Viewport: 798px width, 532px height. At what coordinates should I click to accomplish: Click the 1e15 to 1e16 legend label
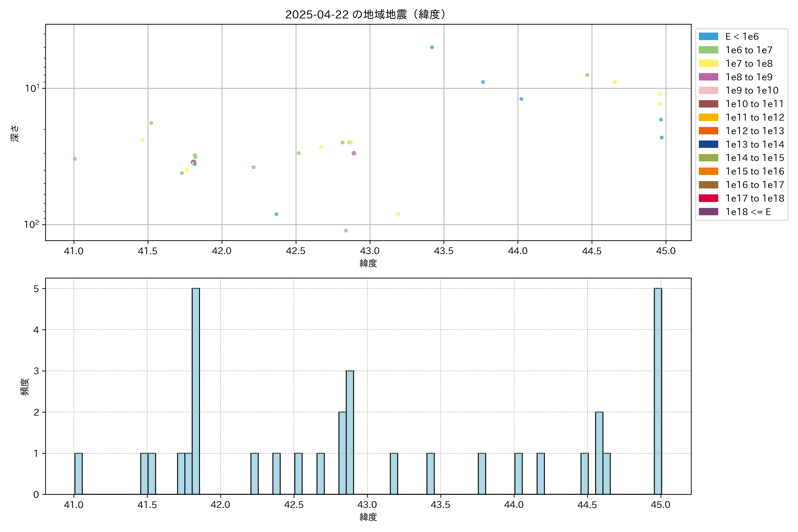coord(755,171)
